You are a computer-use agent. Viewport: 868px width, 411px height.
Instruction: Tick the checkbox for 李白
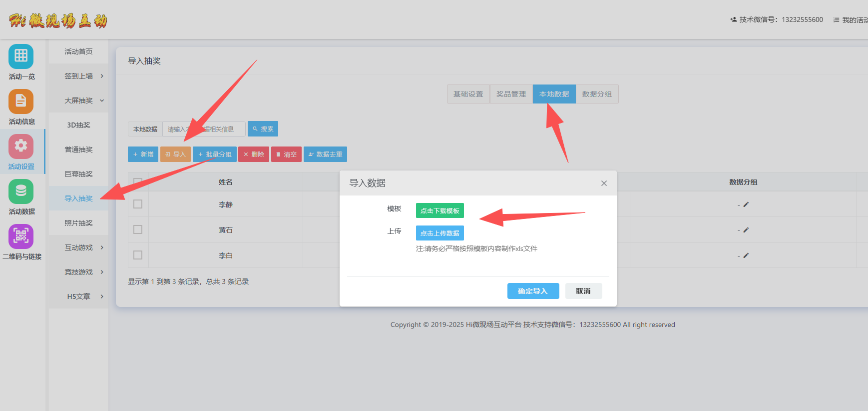(x=138, y=255)
